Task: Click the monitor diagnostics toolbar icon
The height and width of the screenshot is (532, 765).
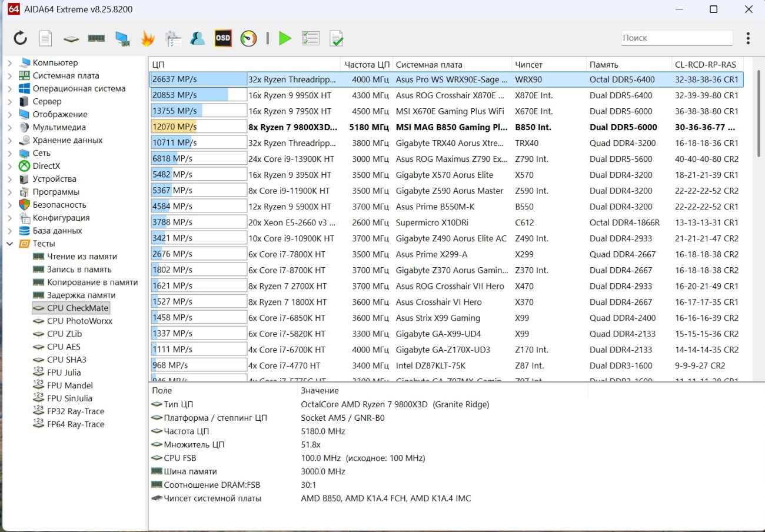Action: pos(173,39)
